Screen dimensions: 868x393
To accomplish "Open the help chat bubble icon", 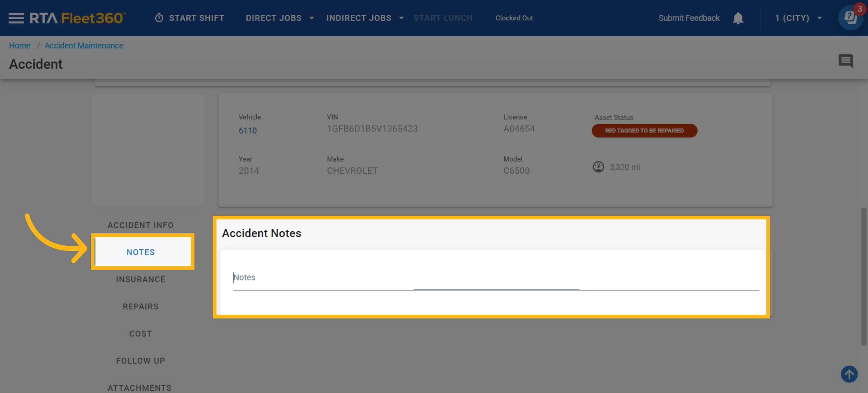I will [x=850, y=18].
